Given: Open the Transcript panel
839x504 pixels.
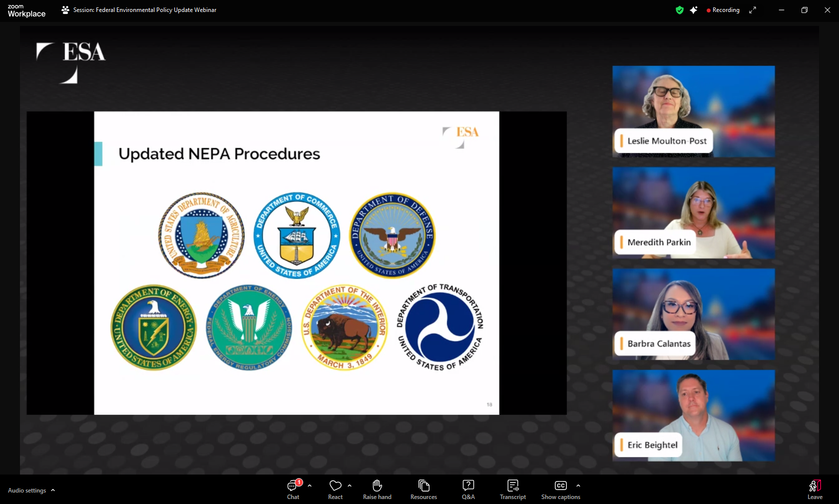Looking at the screenshot, I should (512, 489).
